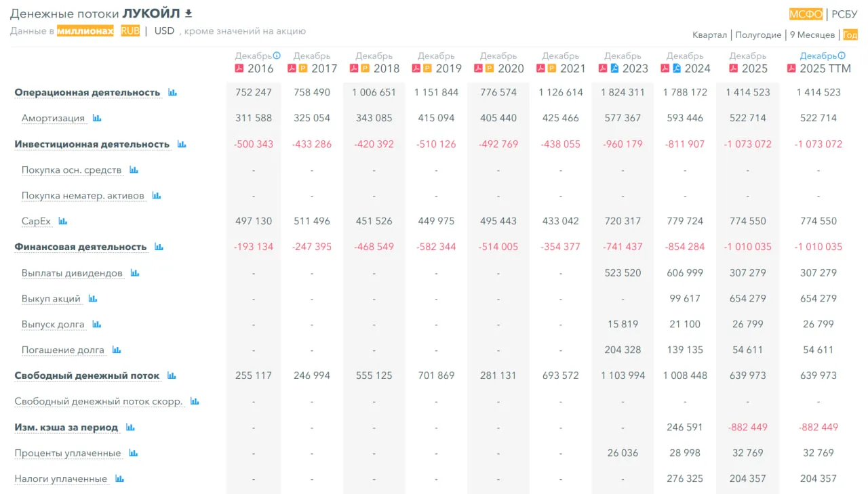Viewport: 868px width, 494px height.
Task: Open the red PDF icon for 2024
Action: [665, 68]
